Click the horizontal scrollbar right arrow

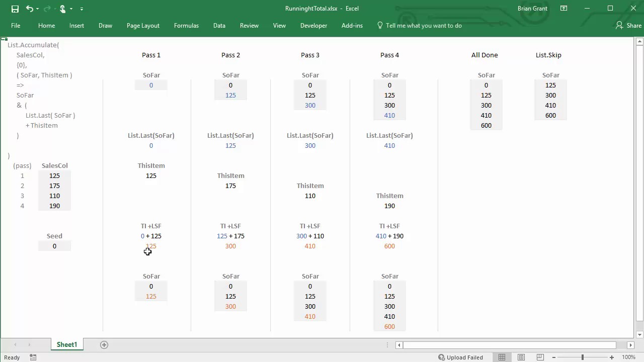point(630,345)
